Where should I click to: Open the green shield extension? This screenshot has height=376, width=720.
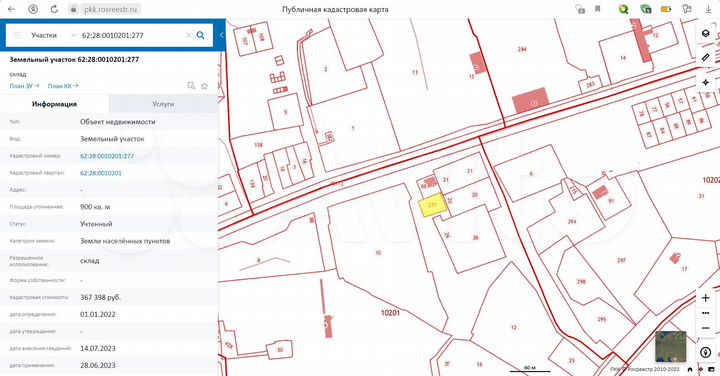coord(645,9)
